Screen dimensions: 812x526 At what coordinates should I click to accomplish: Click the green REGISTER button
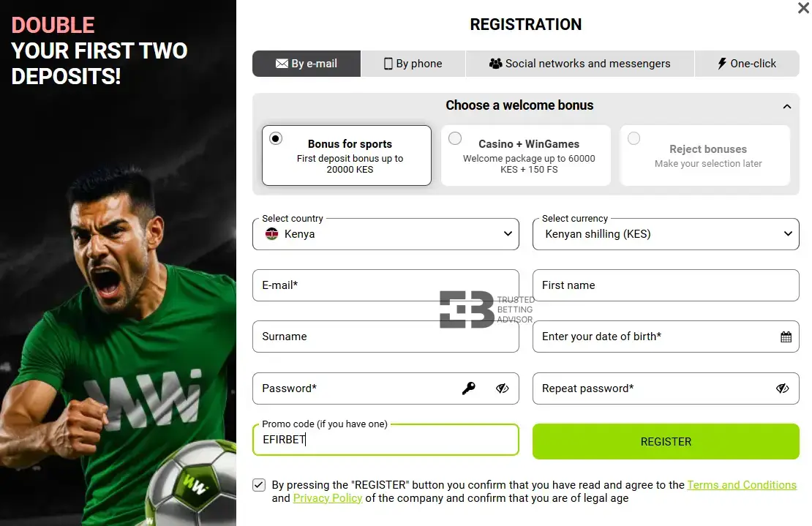point(666,442)
